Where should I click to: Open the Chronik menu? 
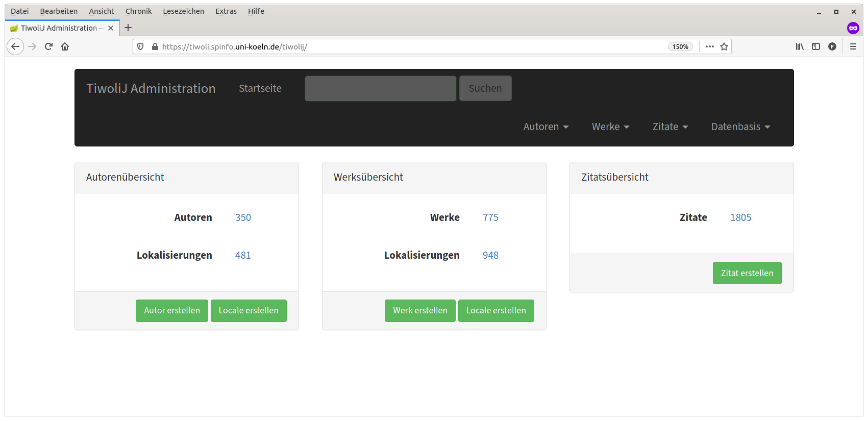(x=139, y=11)
